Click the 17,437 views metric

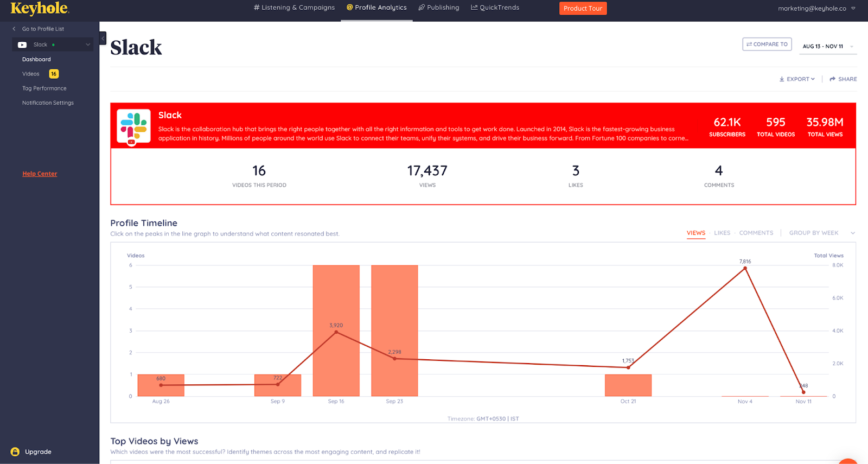[x=427, y=175]
